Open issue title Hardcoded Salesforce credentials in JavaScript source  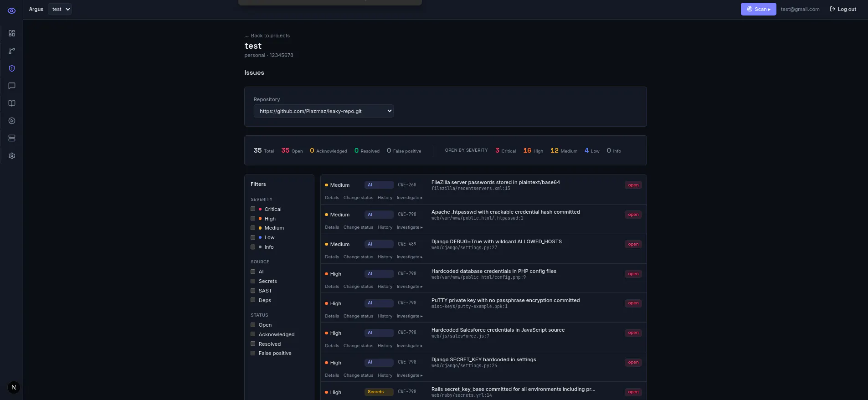pos(498,330)
